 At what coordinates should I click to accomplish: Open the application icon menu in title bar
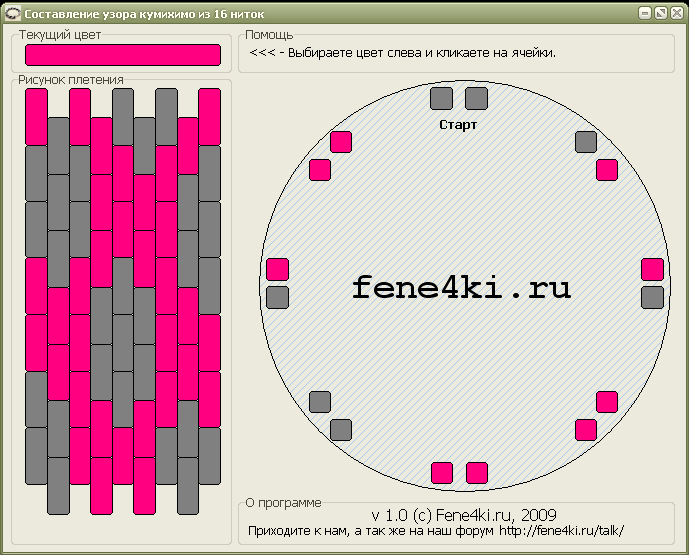pyautogui.click(x=11, y=13)
